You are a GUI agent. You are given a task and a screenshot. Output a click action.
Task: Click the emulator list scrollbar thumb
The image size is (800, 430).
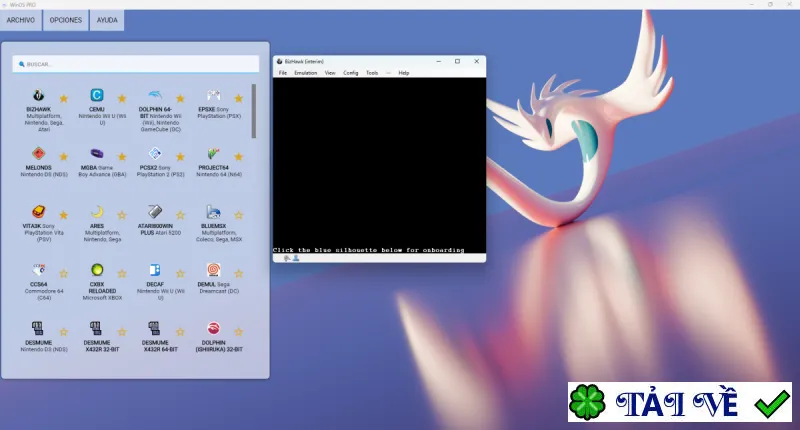coord(254,111)
